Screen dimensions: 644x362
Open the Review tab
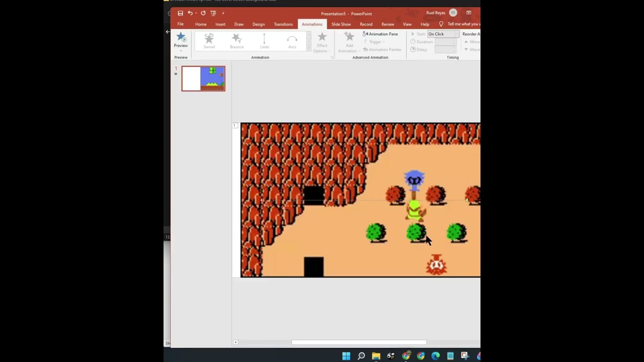(388, 24)
